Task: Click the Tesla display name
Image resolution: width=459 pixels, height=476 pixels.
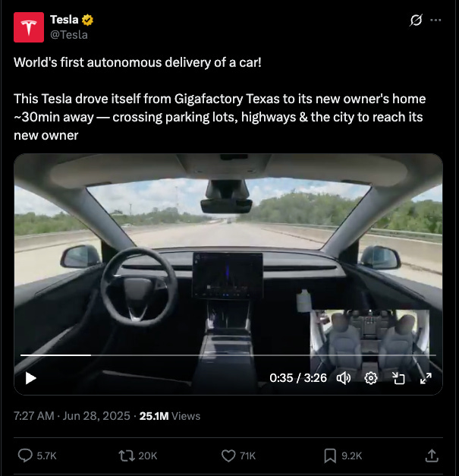Action: (64, 20)
